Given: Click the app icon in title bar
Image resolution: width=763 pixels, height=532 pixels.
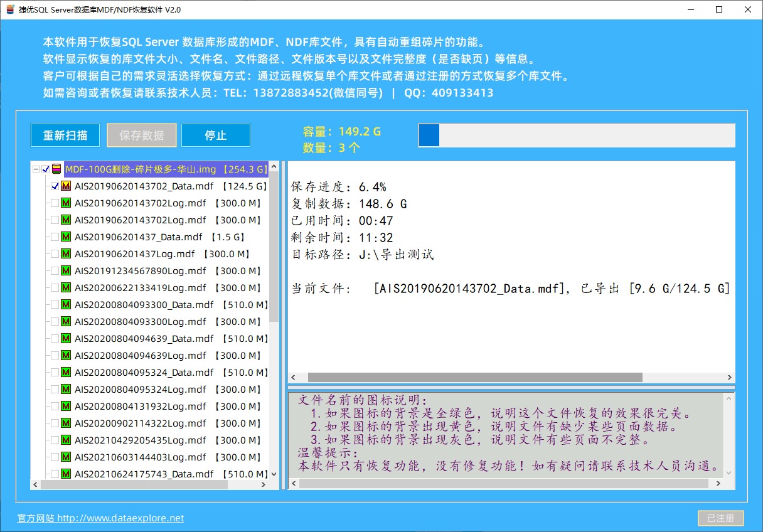Looking at the screenshot, I should point(9,9).
